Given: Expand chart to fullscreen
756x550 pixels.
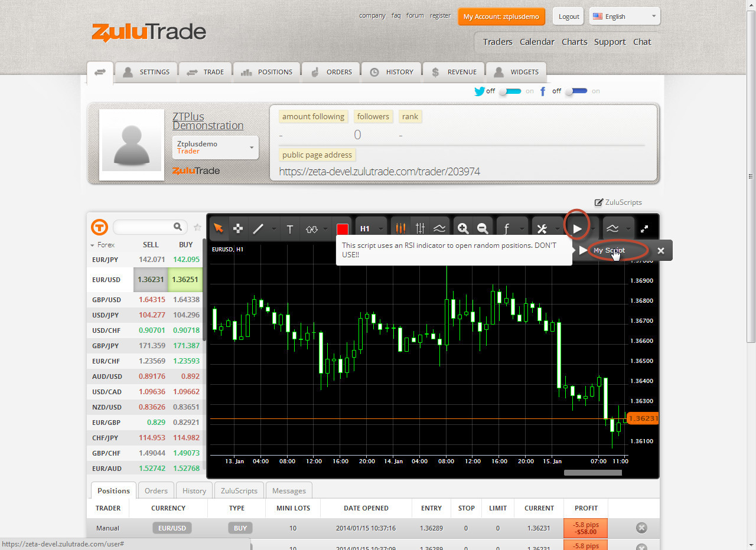Looking at the screenshot, I should pyautogui.click(x=645, y=228).
